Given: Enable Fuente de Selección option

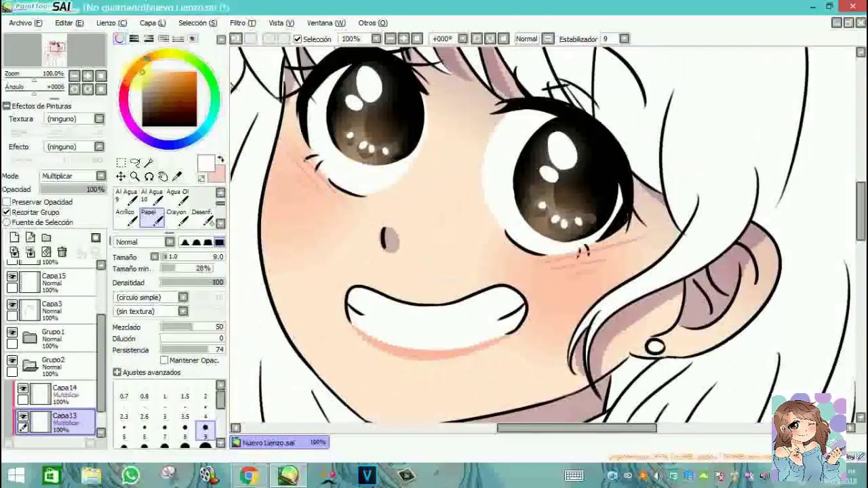Looking at the screenshot, I should point(7,222).
